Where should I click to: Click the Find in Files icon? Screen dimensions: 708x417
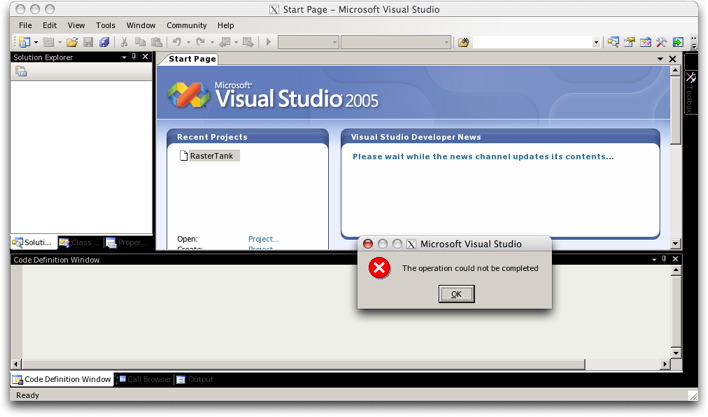463,42
